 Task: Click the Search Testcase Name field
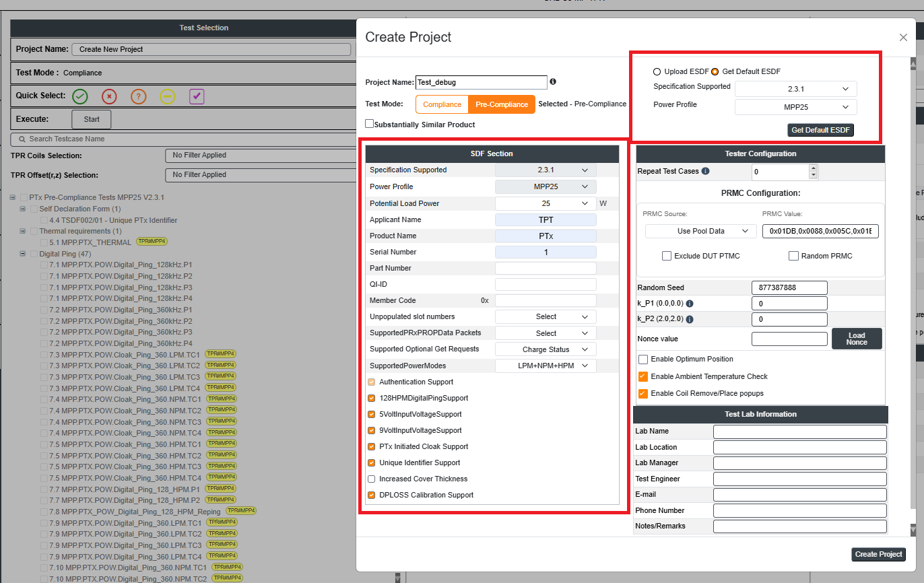182,139
